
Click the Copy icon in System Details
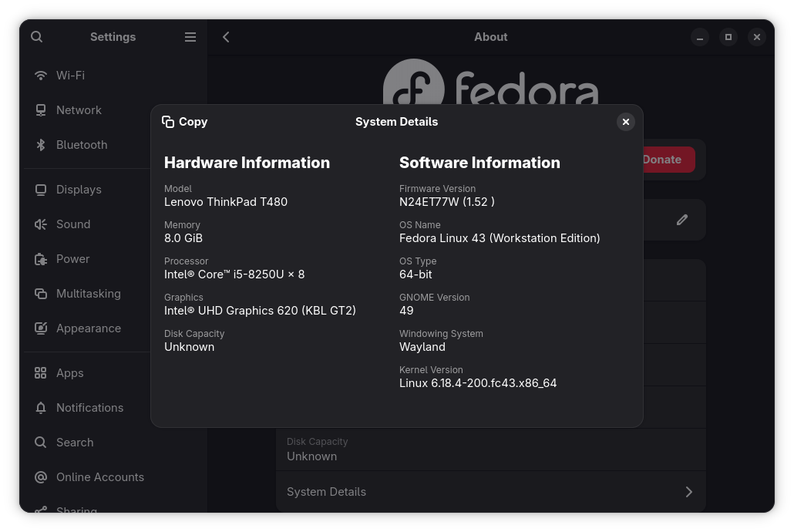pyautogui.click(x=168, y=122)
